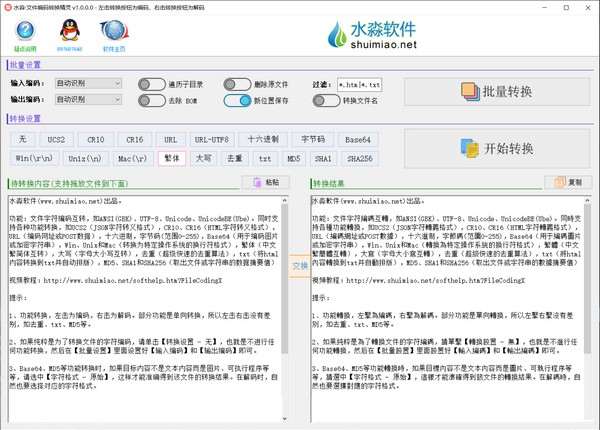
Task: Click the 粘贴 paste button
Action: coord(266,183)
